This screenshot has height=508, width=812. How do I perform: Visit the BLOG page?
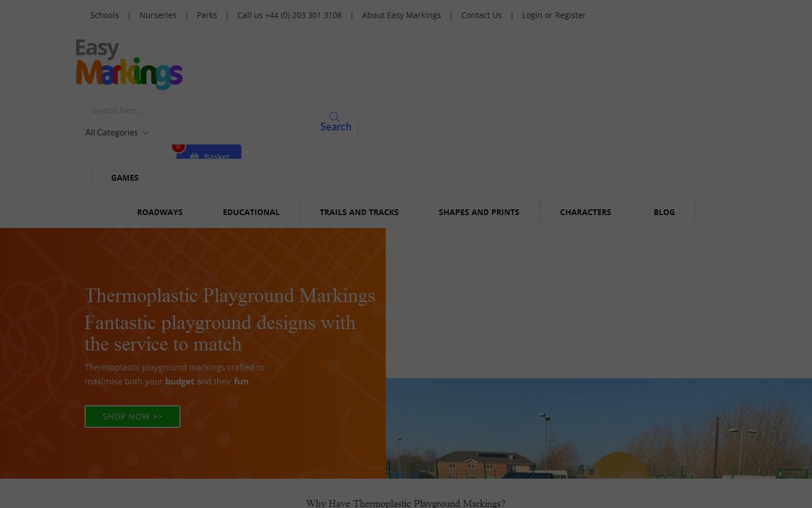[664, 212]
